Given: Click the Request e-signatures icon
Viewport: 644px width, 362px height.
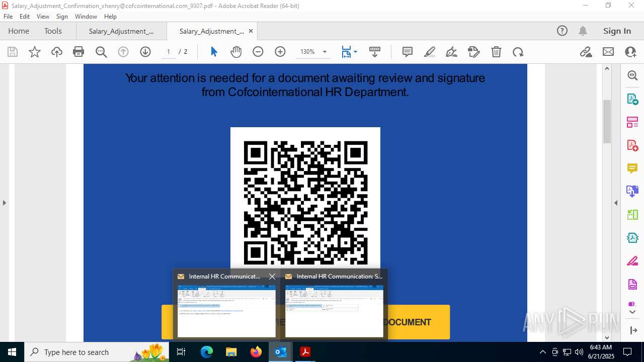Looking at the screenshot, I should 474,52.
